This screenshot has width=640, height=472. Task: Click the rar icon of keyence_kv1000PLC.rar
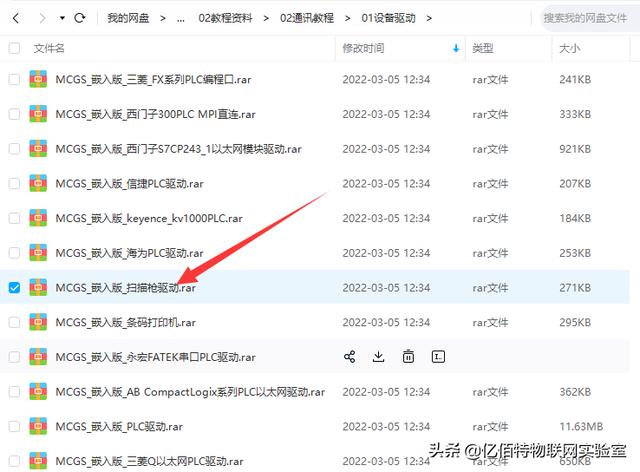click(38, 218)
